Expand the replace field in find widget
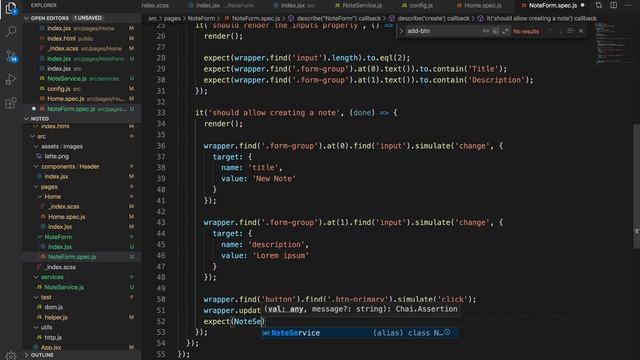This screenshot has width=640, height=360. tap(401, 31)
